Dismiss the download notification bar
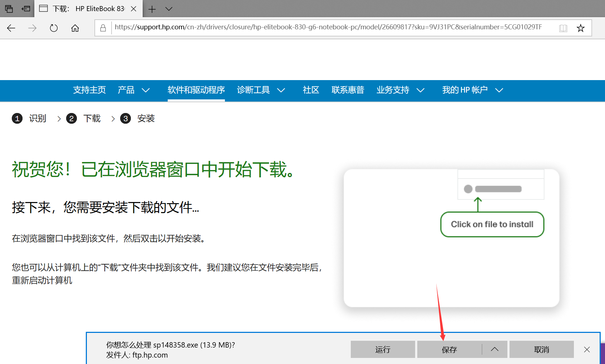 pyautogui.click(x=587, y=349)
